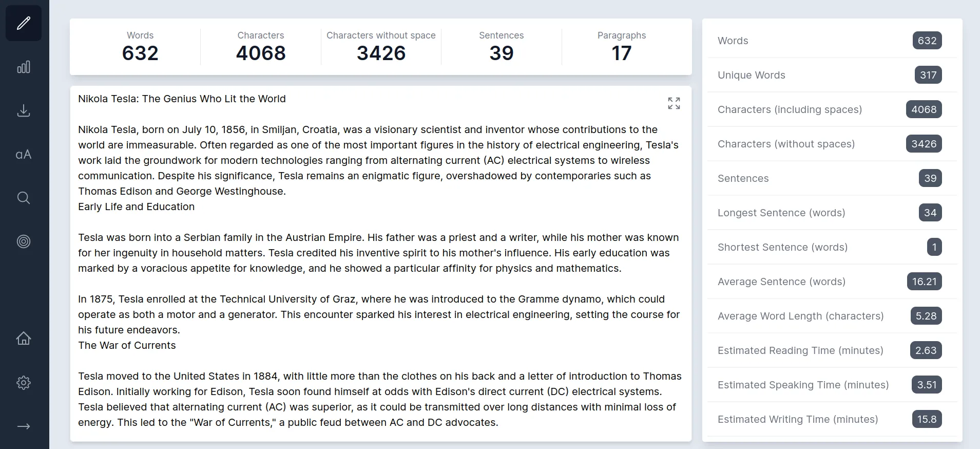Image resolution: width=980 pixels, height=449 pixels.
Task: Select the Estimated Reading Time row
Action: tap(832, 350)
